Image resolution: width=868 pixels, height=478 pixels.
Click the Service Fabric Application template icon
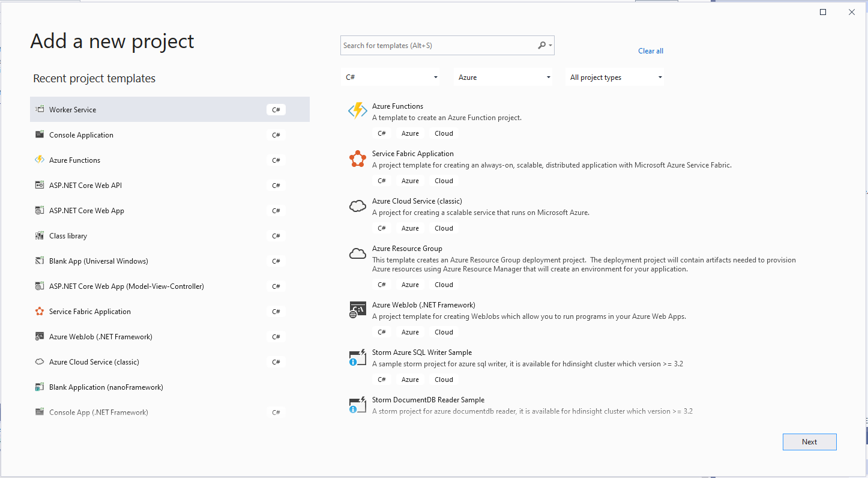click(358, 159)
